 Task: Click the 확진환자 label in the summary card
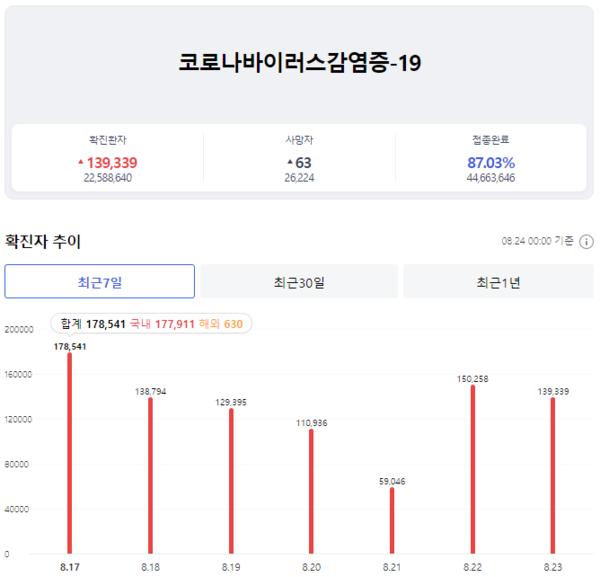coord(108,140)
